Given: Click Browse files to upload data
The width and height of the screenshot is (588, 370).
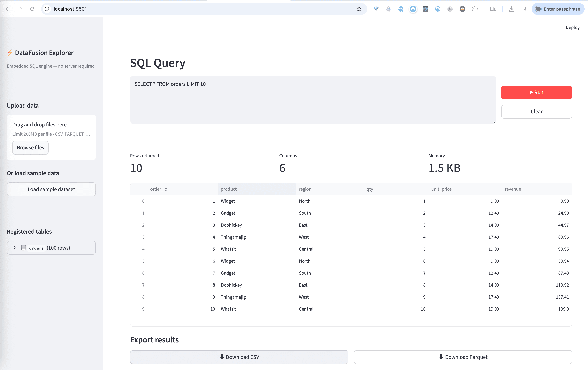Looking at the screenshot, I should (30, 147).
